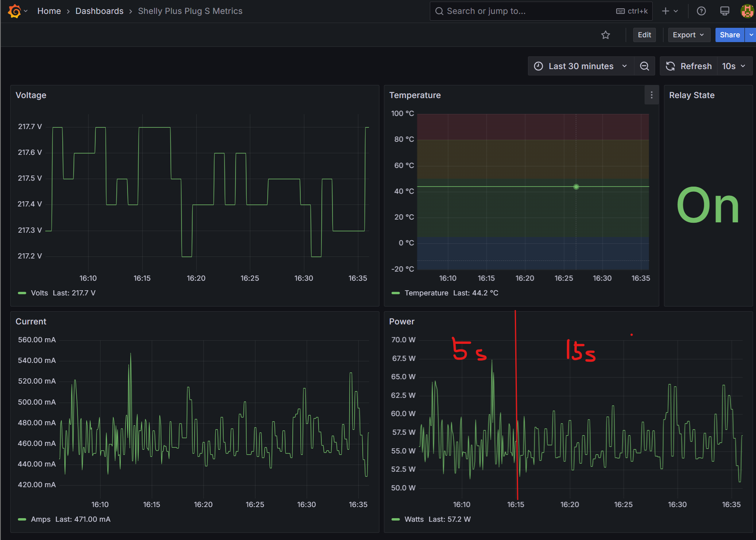Expand the chevron beside the Grafana logo
Image resolution: width=756 pixels, height=540 pixels.
(x=26, y=11)
